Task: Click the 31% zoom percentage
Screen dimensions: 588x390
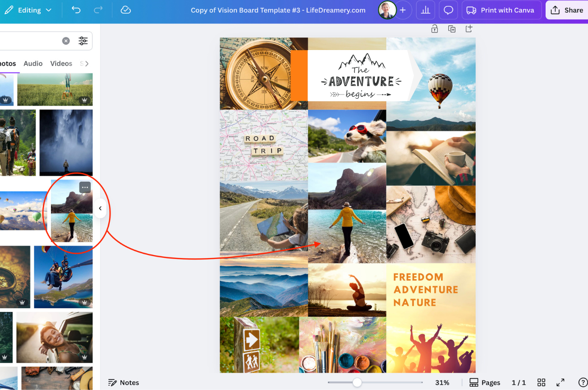Action: (442, 383)
